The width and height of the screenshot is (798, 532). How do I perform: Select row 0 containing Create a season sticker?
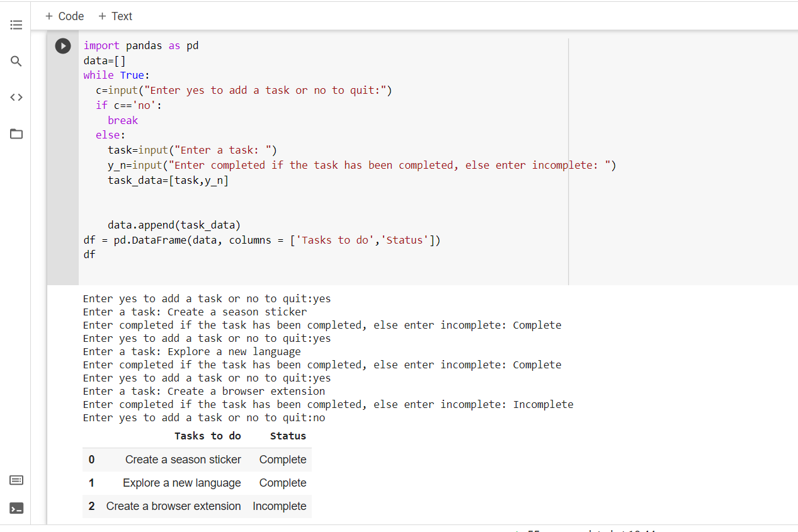183,459
